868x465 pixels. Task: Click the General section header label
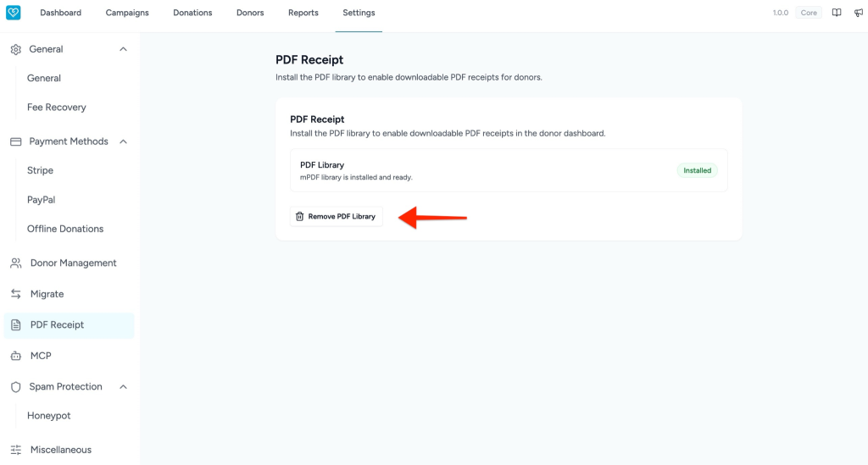[x=46, y=49]
